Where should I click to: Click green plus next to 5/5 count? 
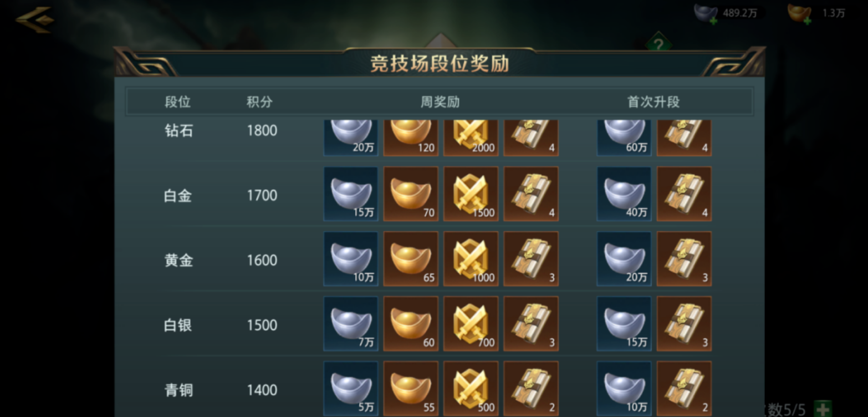823,409
